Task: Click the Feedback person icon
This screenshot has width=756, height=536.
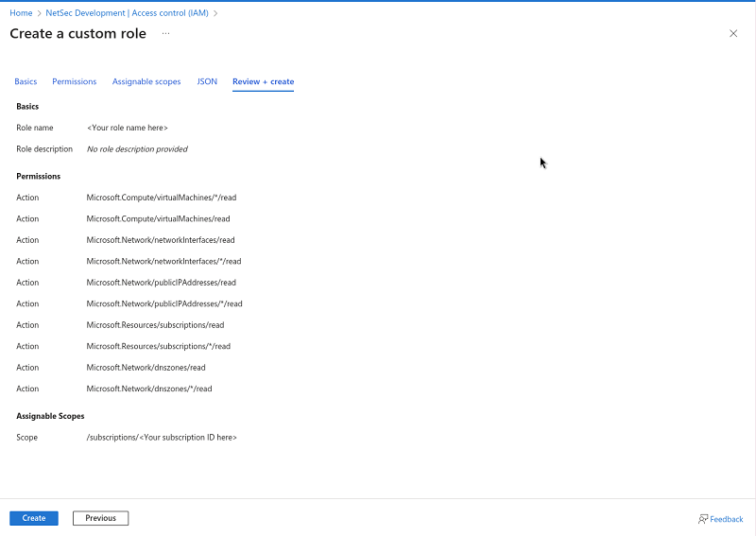Action: [x=703, y=519]
